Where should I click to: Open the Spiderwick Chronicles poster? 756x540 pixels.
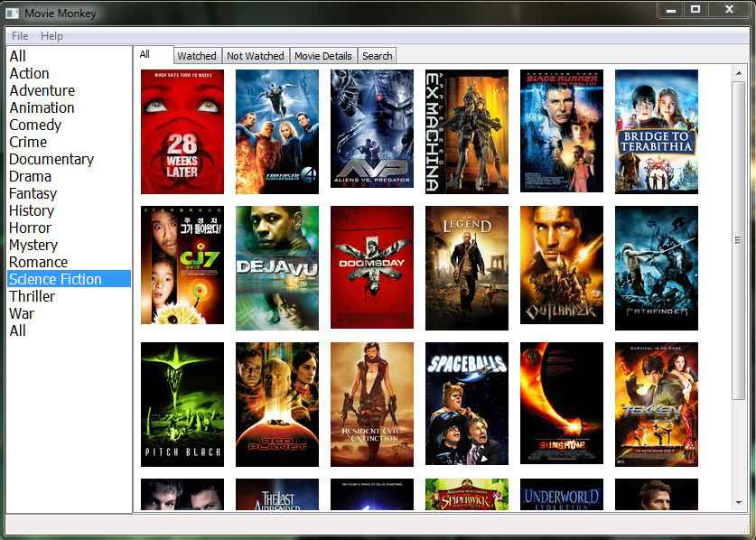click(x=467, y=494)
